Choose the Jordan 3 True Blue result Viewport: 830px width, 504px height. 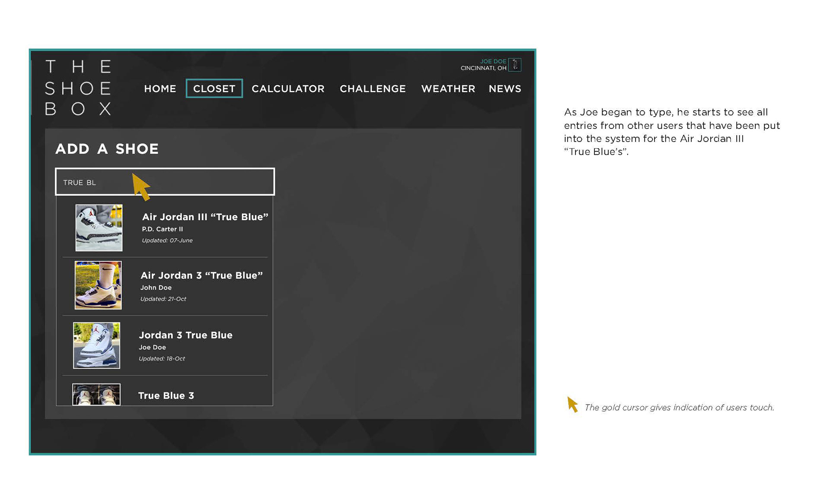pyautogui.click(x=185, y=335)
